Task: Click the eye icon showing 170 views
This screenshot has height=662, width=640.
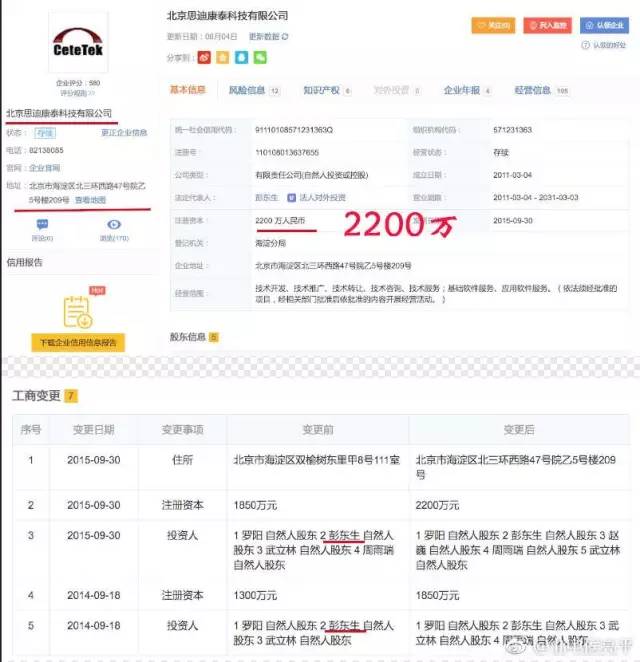Action: coord(114,224)
